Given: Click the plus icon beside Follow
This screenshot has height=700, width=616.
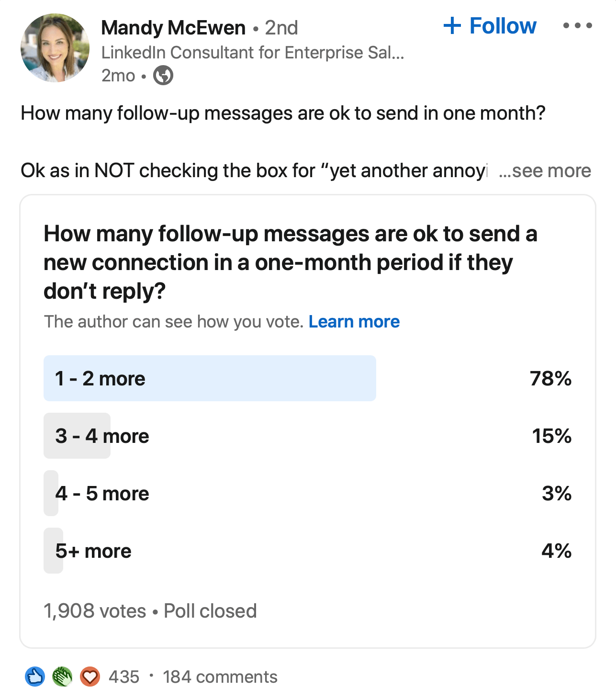Looking at the screenshot, I should [x=452, y=26].
